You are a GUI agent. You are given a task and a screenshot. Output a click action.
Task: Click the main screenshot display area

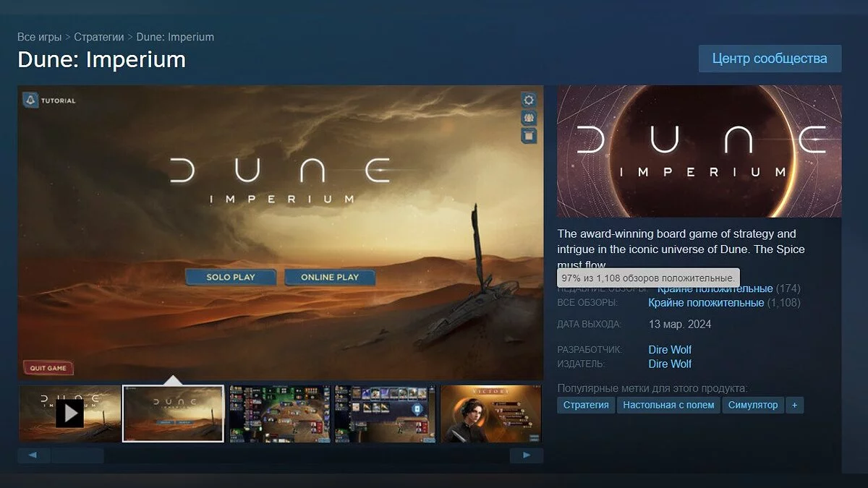pyautogui.click(x=280, y=233)
